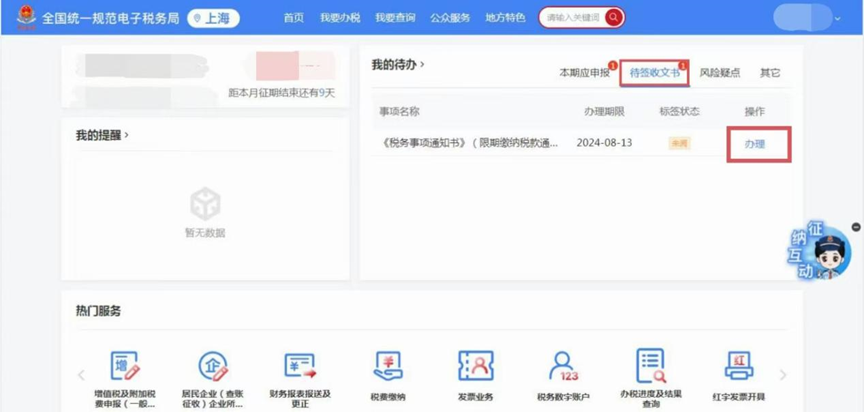Image resolution: width=864 pixels, height=412 pixels.
Task: Expand 我的待办 section arrow
Action: coord(423,65)
